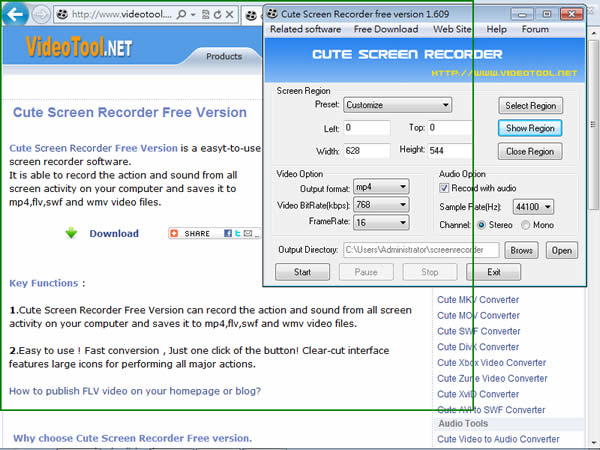
Task: Open the Cute XviD Converter link
Action: (x=478, y=394)
